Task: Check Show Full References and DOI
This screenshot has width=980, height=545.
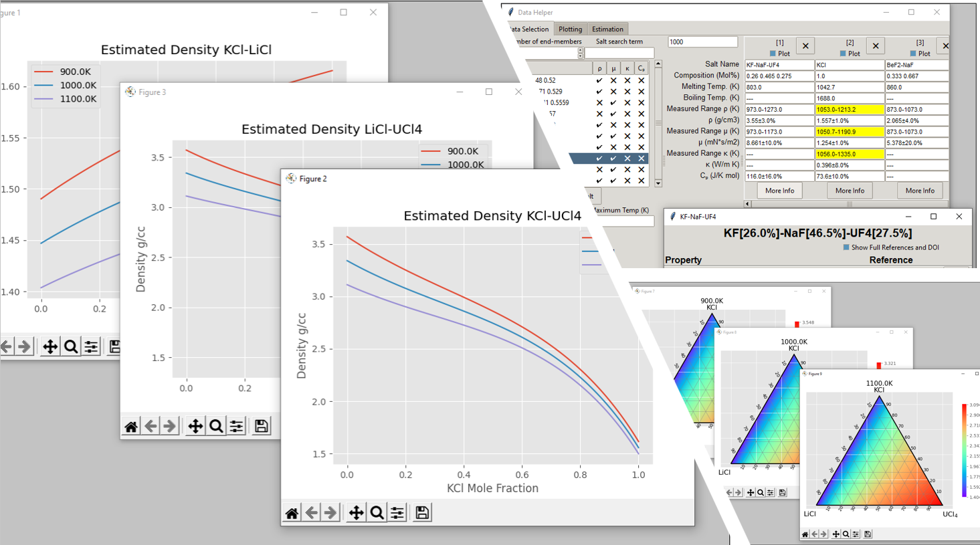Action: point(846,247)
